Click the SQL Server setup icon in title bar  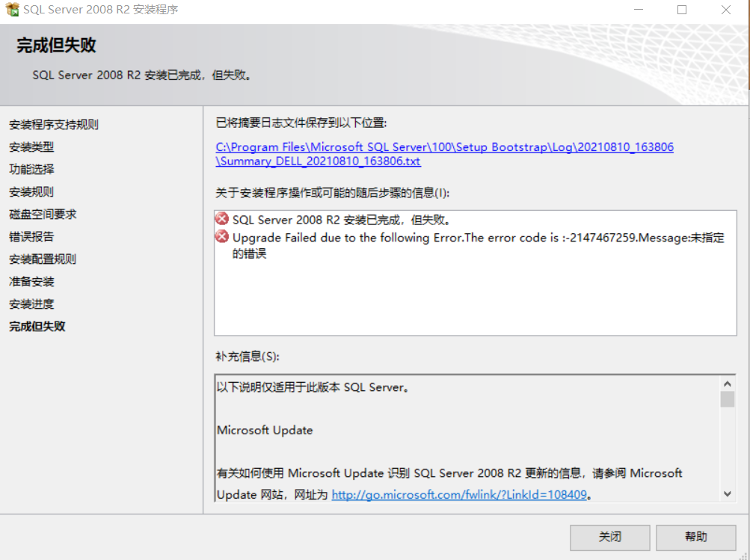click(x=12, y=9)
